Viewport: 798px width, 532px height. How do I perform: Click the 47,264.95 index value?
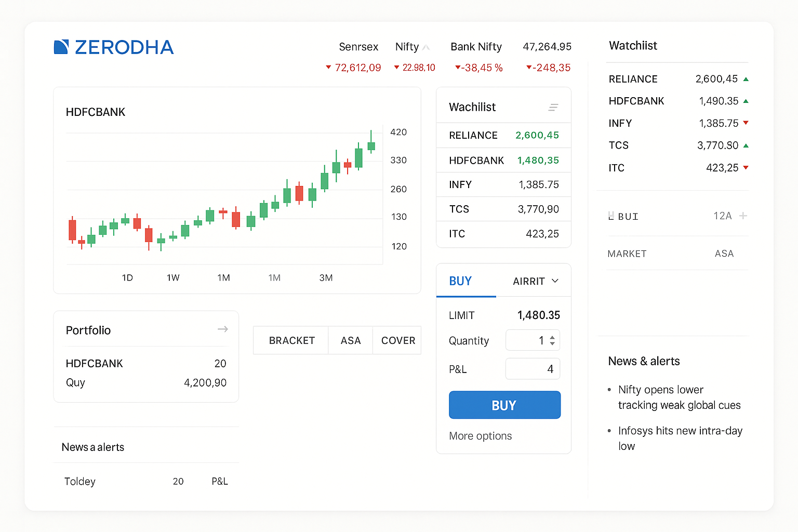(547, 47)
